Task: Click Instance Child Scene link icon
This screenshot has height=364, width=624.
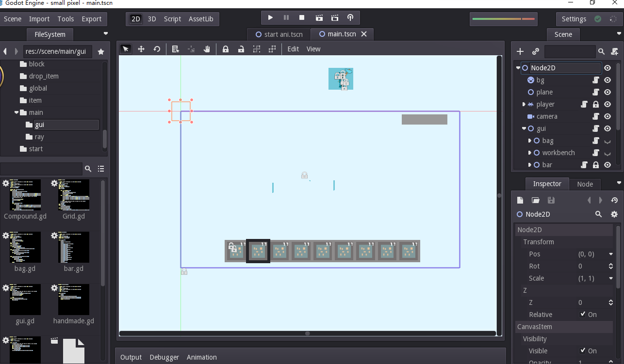Action: pyautogui.click(x=535, y=51)
